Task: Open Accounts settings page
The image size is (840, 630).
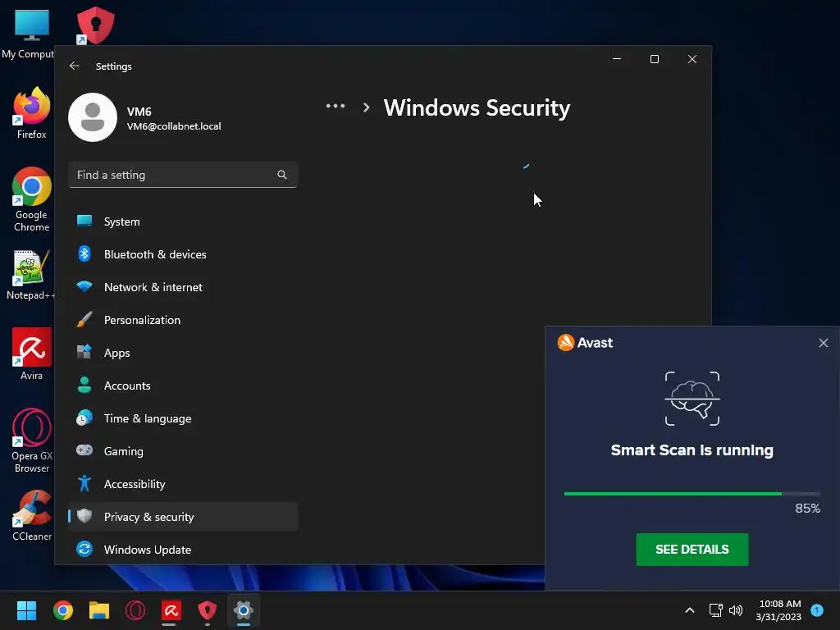Action: [x=183, y=386]
